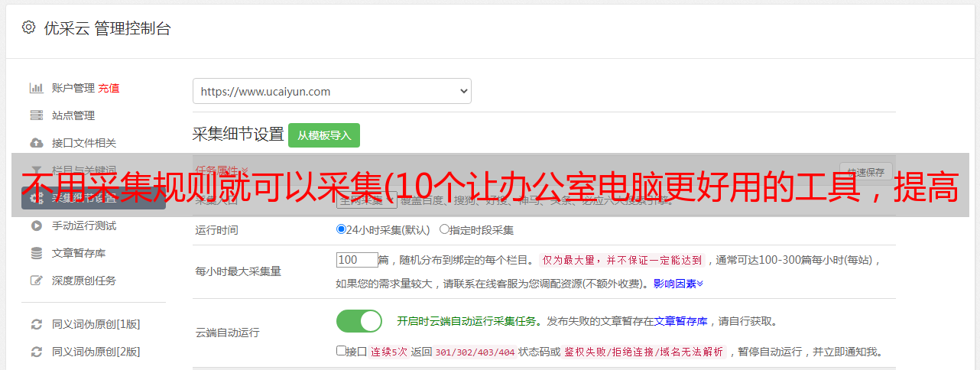Select the 指定时段采集 radio option
Screen dimensions: 980x370
(444, 229)
